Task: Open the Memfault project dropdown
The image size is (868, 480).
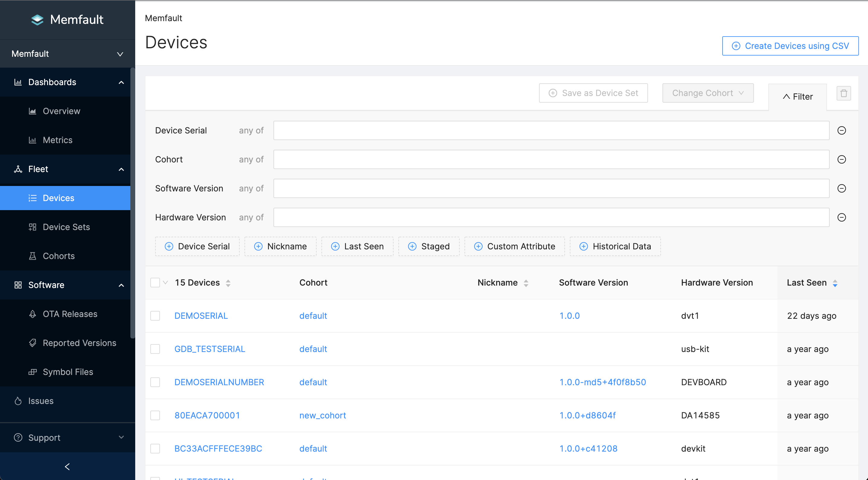Action: [67, 54]
